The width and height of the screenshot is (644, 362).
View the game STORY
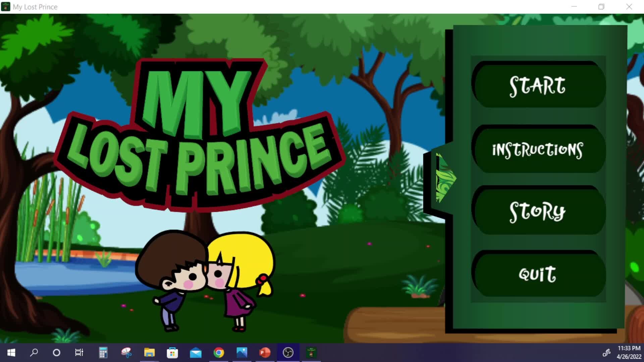click(x=538, y=211)
